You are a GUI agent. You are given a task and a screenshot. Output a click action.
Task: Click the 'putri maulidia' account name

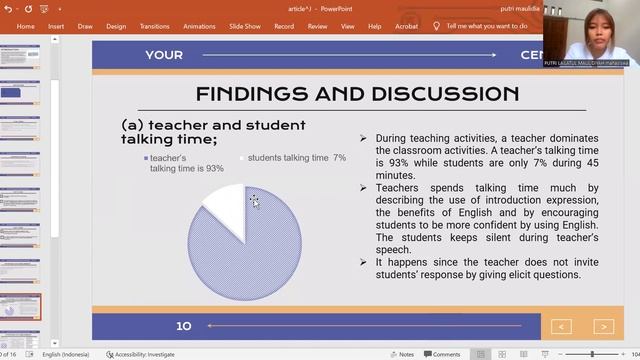click(x=520, y=9)
